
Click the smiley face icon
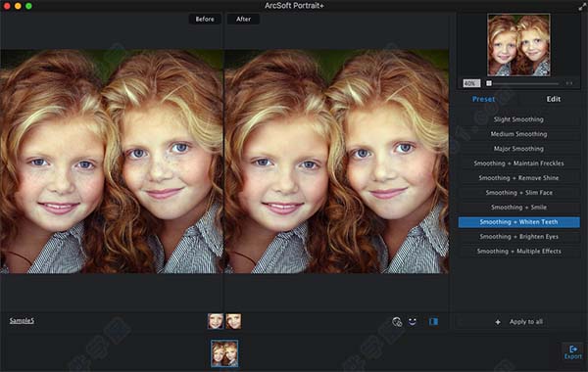[413, 321]
